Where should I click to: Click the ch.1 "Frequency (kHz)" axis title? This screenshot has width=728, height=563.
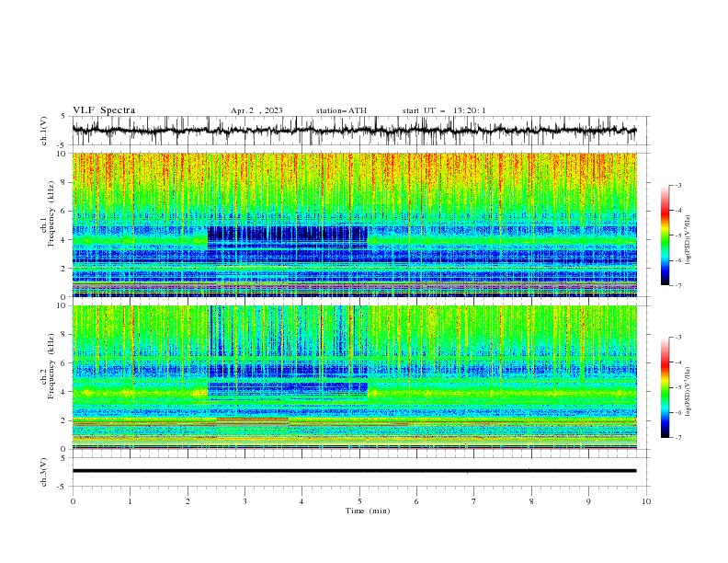[x=51, y=214]
